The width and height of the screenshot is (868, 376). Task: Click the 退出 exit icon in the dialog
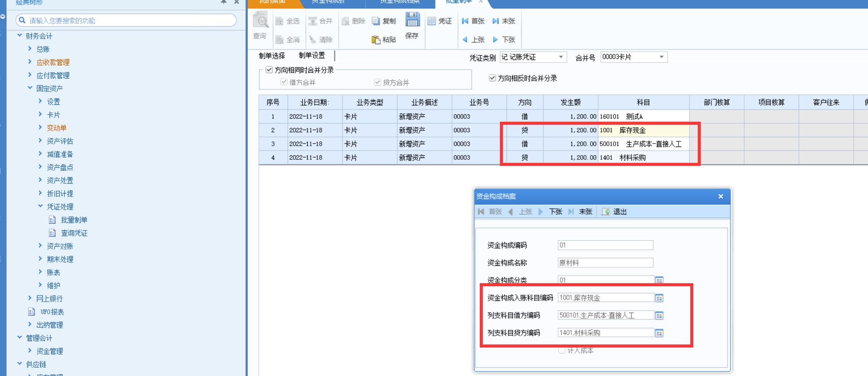click(606, 212)
